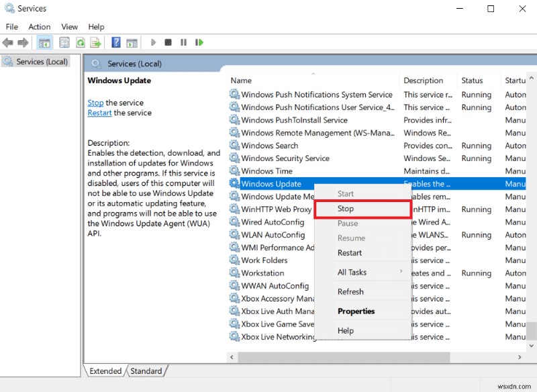This screenshot has width=537, height=392.
Task: Start the service using the play toolbar icon
Action: [154, 42]
